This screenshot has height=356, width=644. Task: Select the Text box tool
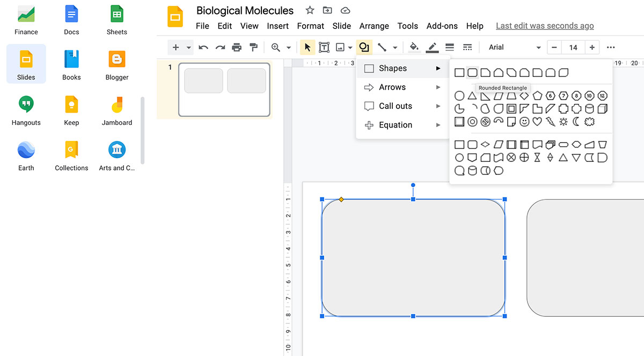pyautogui.click(x=324, y=47)
